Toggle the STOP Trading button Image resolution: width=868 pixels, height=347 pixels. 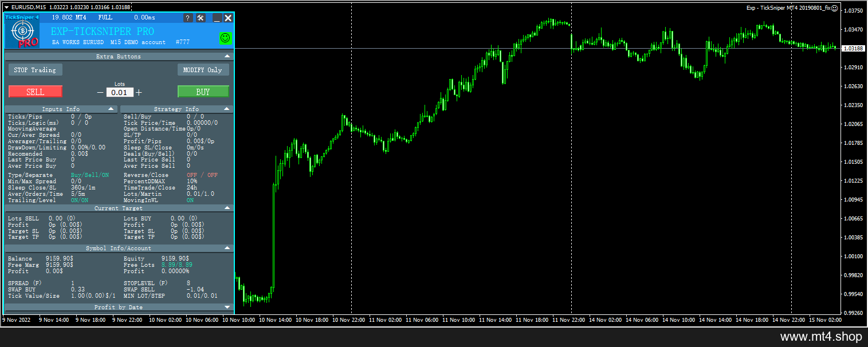click(36, 70)
